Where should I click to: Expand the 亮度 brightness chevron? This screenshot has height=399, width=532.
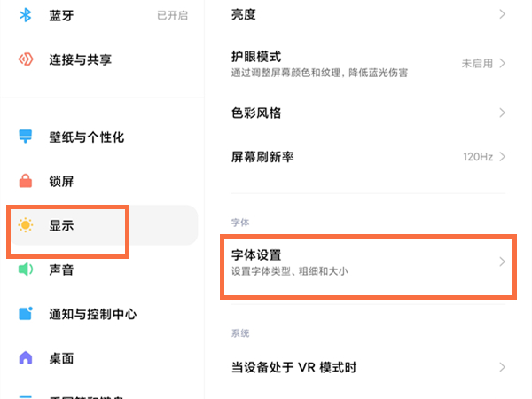502,14
